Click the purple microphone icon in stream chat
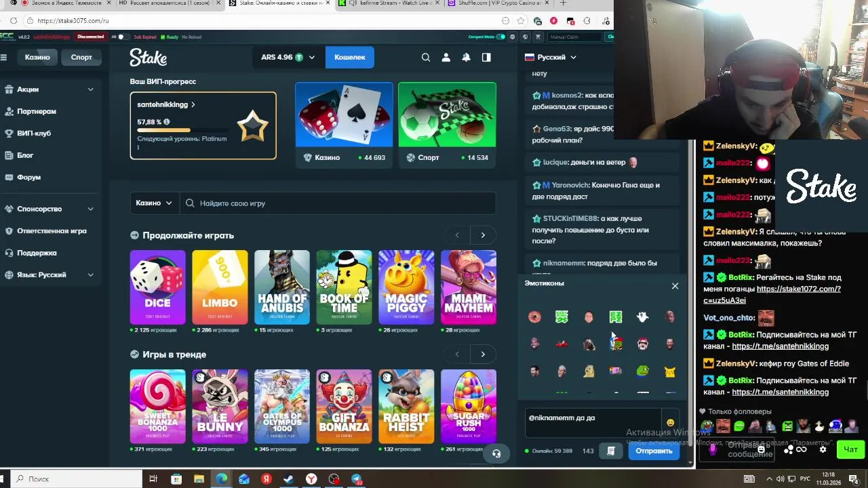 [713, 449]
